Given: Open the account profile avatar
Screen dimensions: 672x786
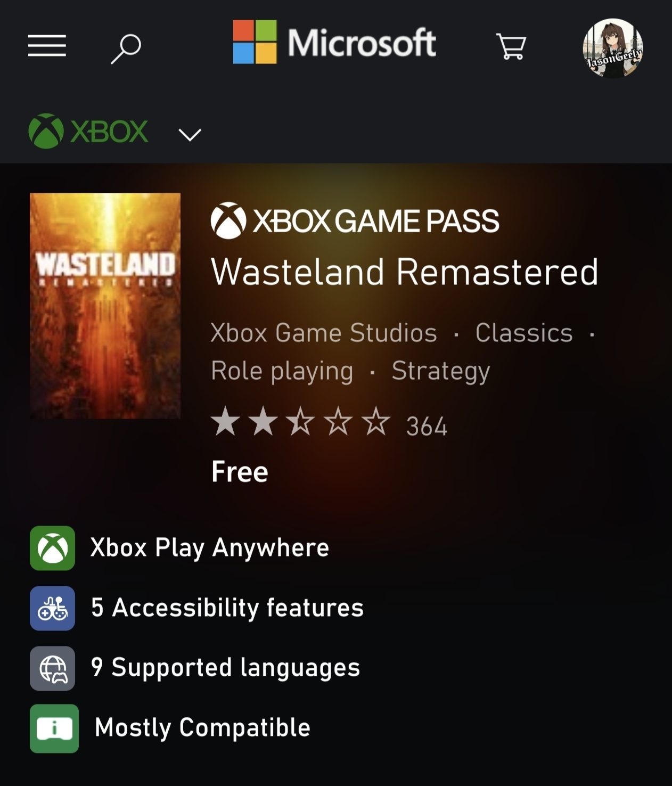Looking at the screenshot, I should [613, 48].
